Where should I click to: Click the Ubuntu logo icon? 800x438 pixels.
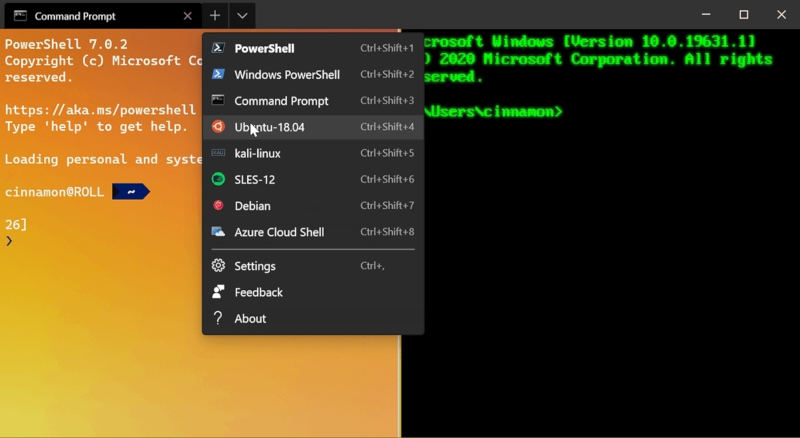tap(218, 126)
